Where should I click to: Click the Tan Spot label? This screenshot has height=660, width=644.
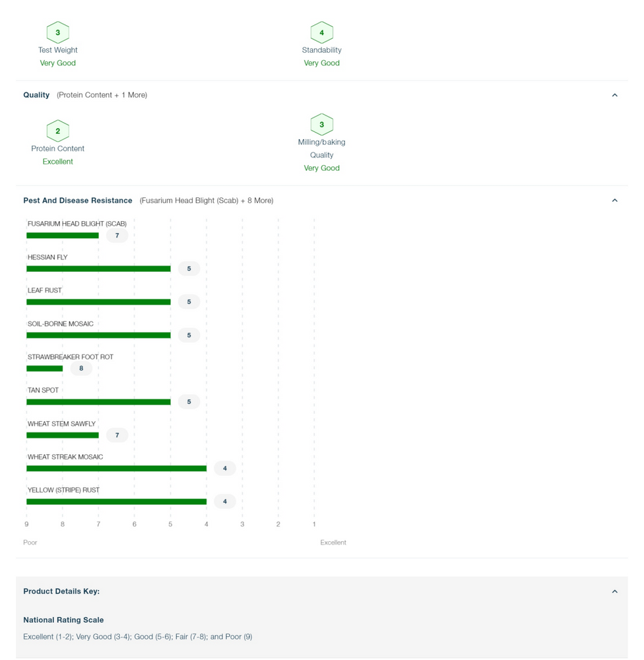point(43,390)
